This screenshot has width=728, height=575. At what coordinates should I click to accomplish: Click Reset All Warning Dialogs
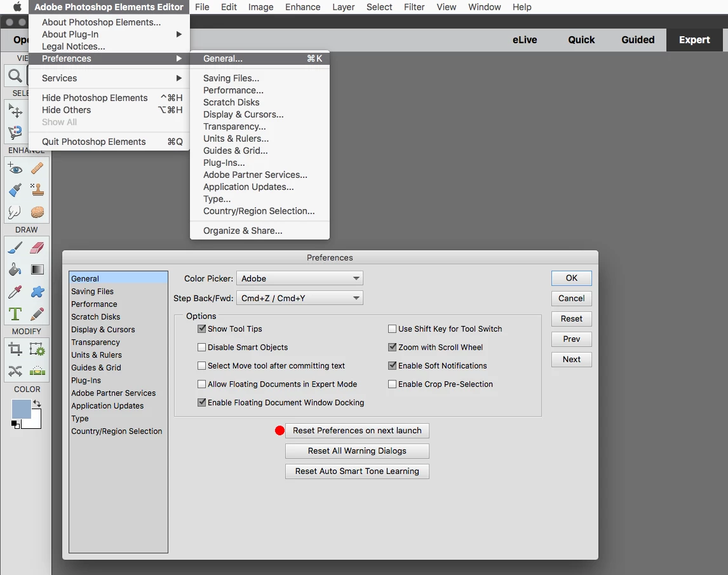[x=357, y=451]
